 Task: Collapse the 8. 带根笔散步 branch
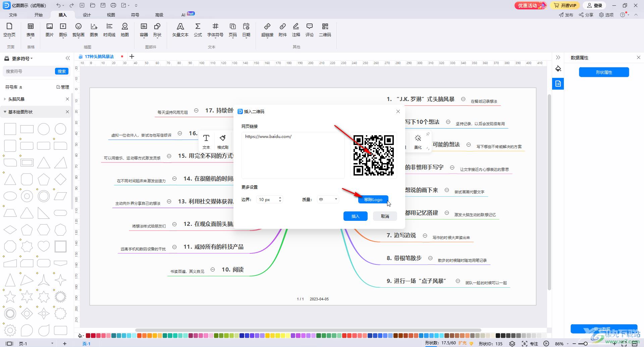(430, 258)
